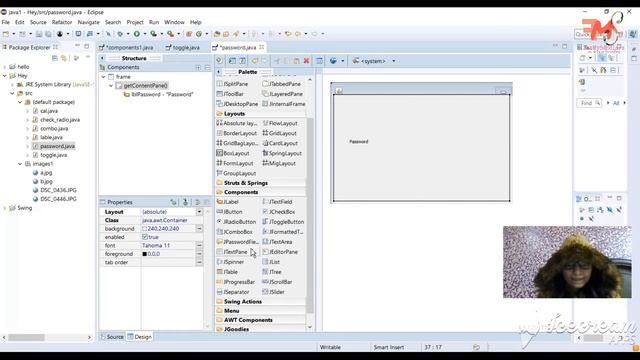Choose JSplitPane container in palette

click(x=232, y=84)
